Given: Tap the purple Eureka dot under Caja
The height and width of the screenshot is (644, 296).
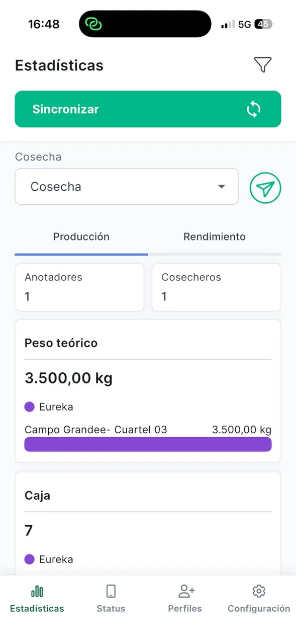Looking at the screenshot, I should (29, 559).
